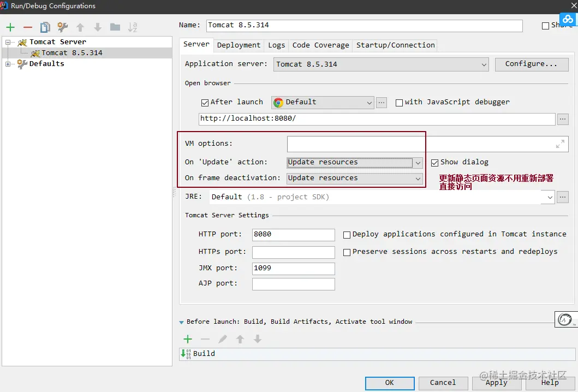Create new configuration folder
Image resolution: width=578 pixels, height=392 pixels.
tap(115, 27)
